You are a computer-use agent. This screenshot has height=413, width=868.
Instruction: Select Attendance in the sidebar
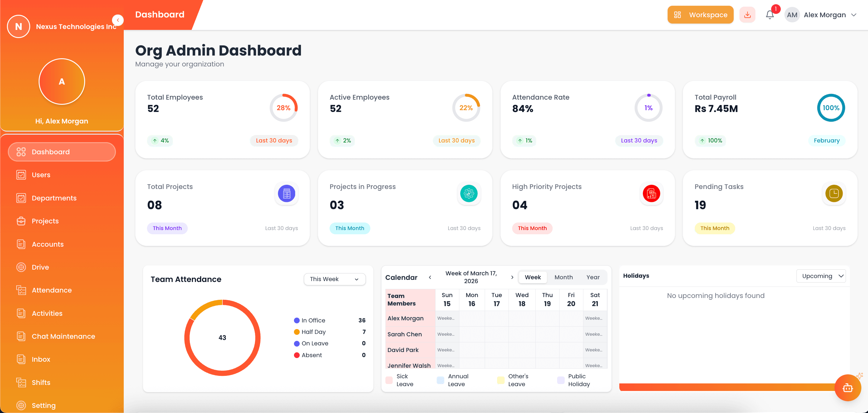52,290
